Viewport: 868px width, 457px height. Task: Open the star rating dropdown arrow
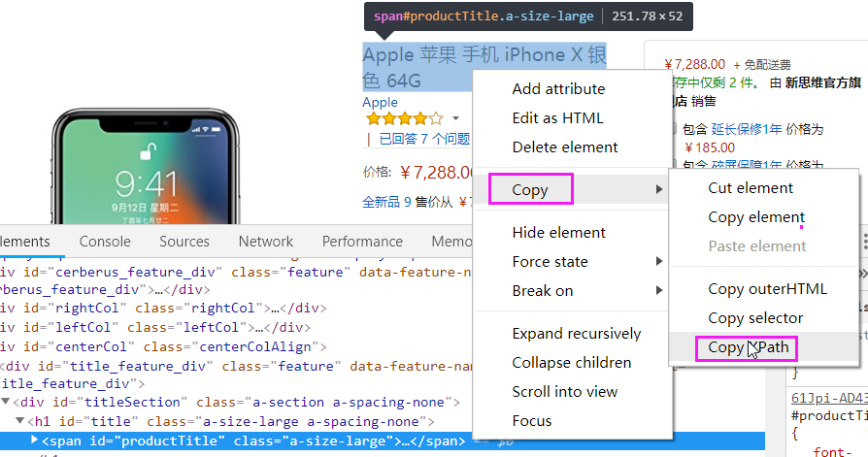pos(455,118)
